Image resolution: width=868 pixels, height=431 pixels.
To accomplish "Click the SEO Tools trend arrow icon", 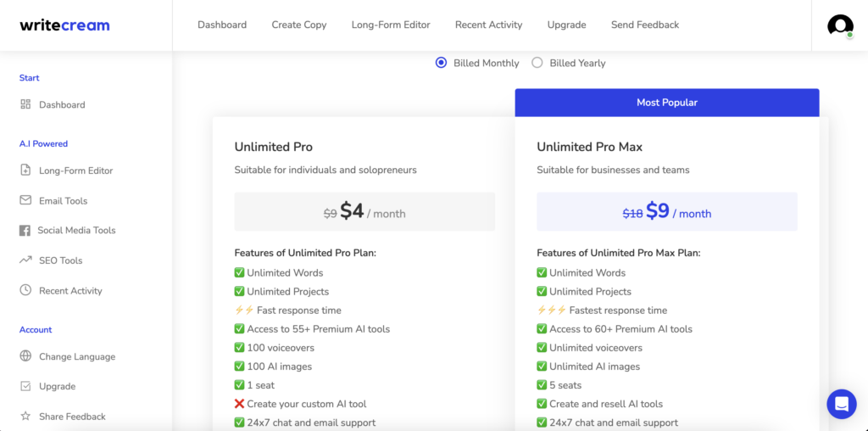I will (x=25, y=260).
